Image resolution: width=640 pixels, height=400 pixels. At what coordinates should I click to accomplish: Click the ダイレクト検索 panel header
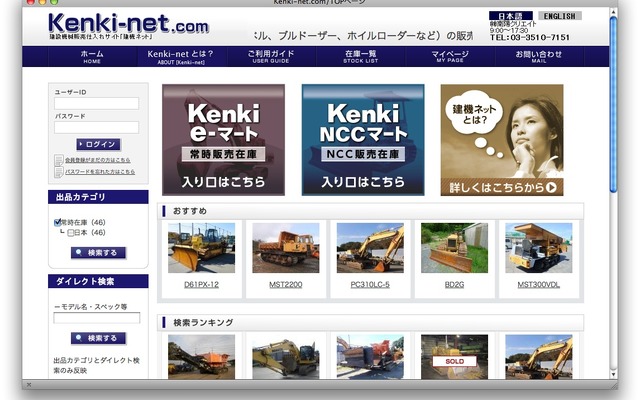(98, 281)
